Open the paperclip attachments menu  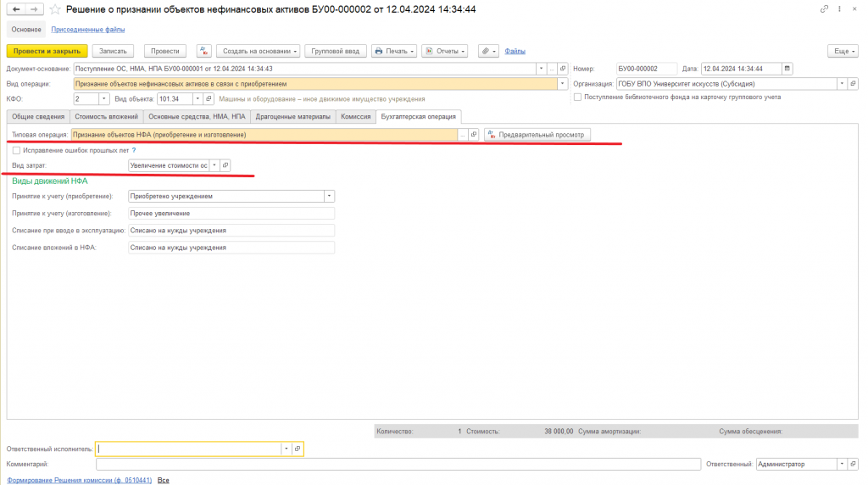(487, 51)
